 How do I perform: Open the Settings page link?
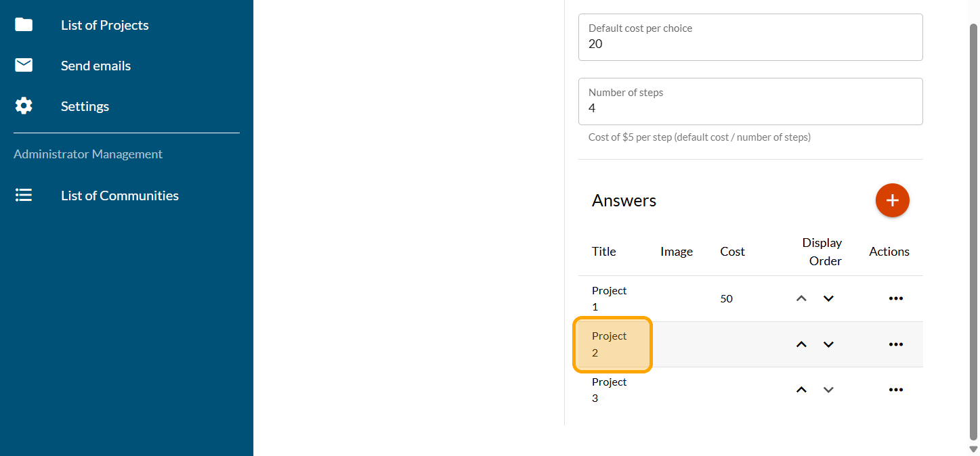85,106
